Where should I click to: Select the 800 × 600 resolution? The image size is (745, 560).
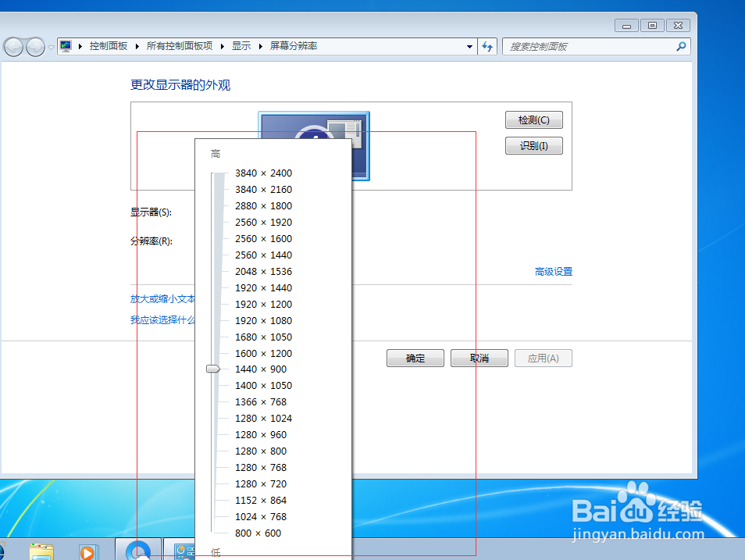(258, 533)
